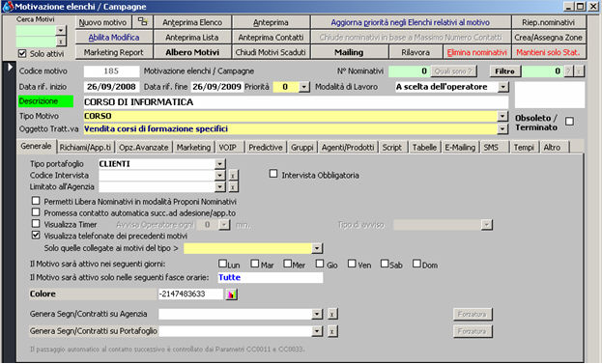Click Crea/Assegna Zone button
Image resolution: width=602 pixels, height=364 pixels.
pyautogui.click(x=549, y=38)
